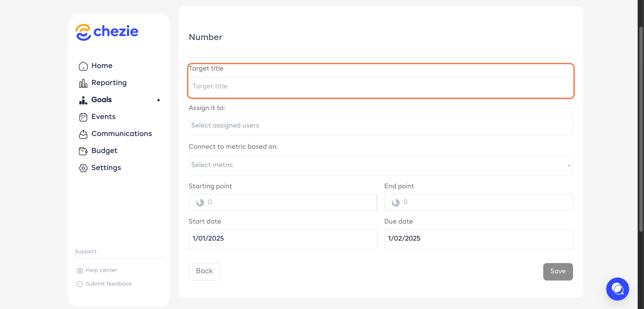Click the Budget wallet icon
The height and width of the screenshot is (309, 644).
(x=83, y=151)
